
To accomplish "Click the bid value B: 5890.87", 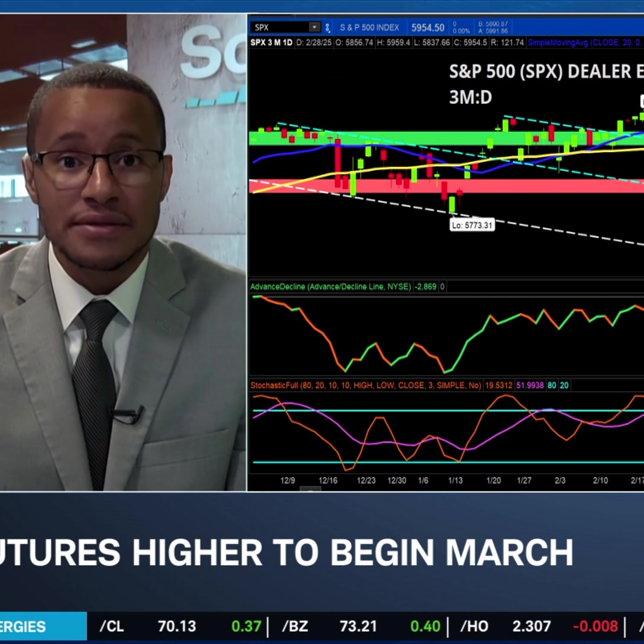I will coord(493,24).
